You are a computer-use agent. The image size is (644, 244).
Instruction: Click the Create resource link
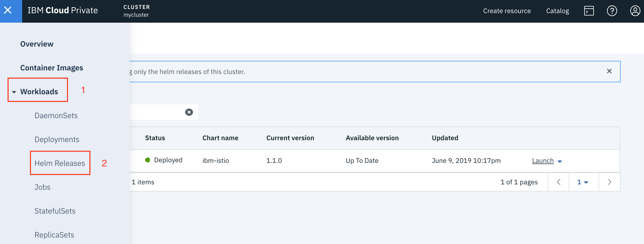click(x=507, y=11)
